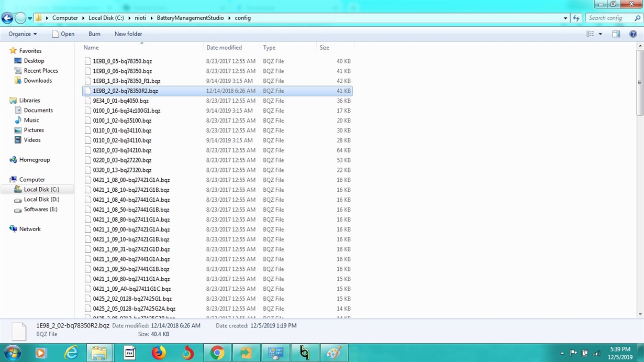Select Local Disk (D:) in the navigation pane
This screenshot has width=644, height=362.
click(x=41, y=200)
